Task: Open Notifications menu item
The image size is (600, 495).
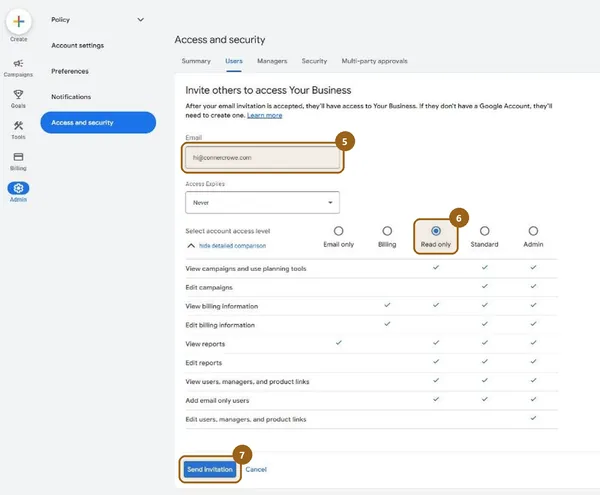Action: tap(71, 97)
